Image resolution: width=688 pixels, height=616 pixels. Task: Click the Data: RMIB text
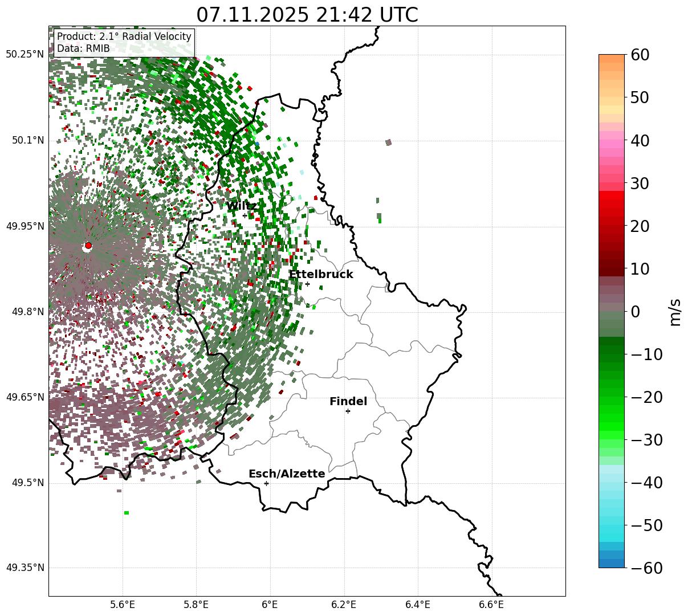pos(83,48)
